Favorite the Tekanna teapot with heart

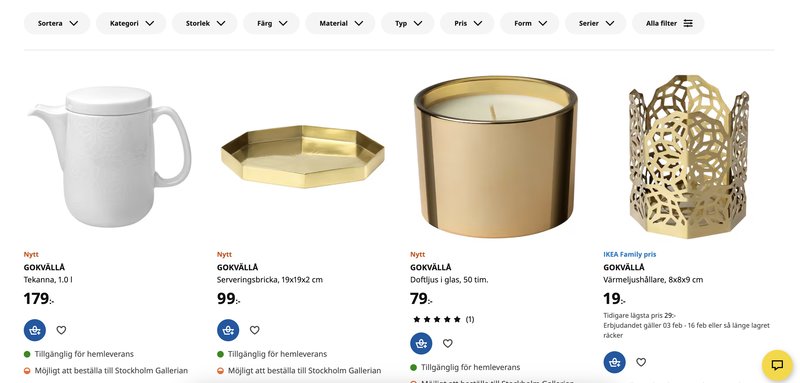[61, 330]
